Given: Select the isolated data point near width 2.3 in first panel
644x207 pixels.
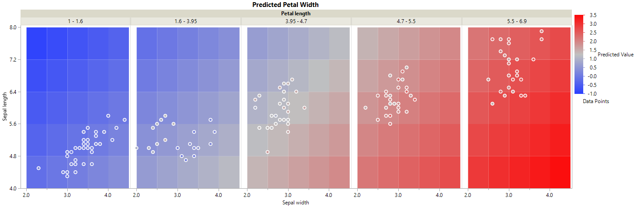Looking at the screenshot, I should coord(38,168).
